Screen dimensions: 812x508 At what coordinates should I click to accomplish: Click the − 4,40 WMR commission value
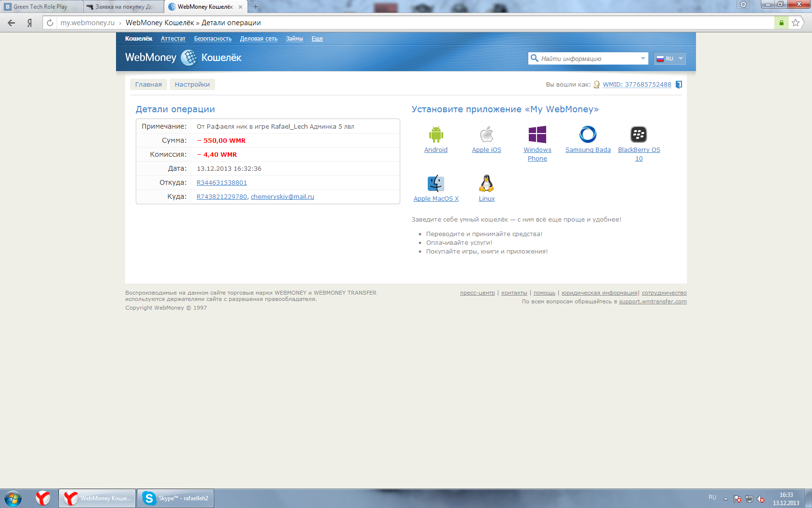(x=217, y=155)
